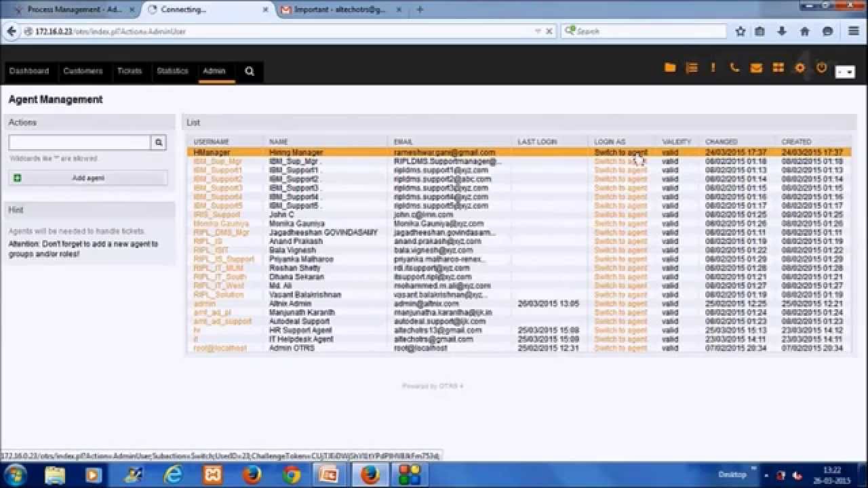Click the magnifier search icon in navigation bar
Screen dimensions: 868x488
click(x=250, y=71)
